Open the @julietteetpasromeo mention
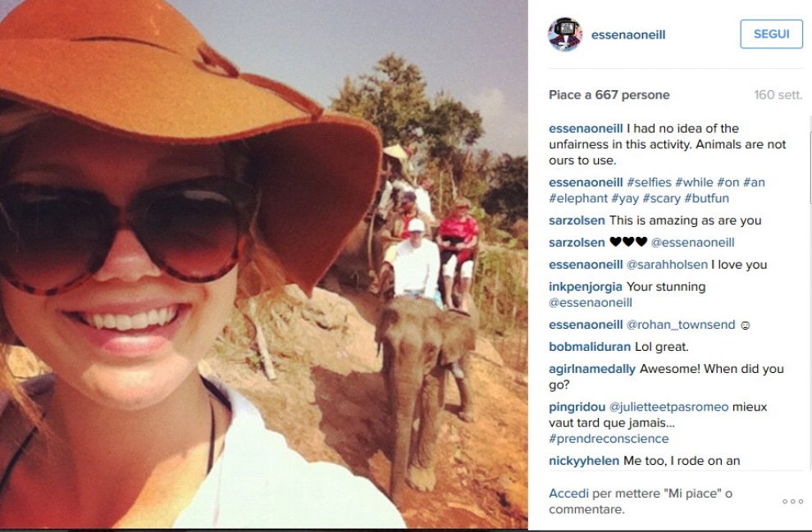812x532 pixels. pyautogui.click(x=668, y=407)
